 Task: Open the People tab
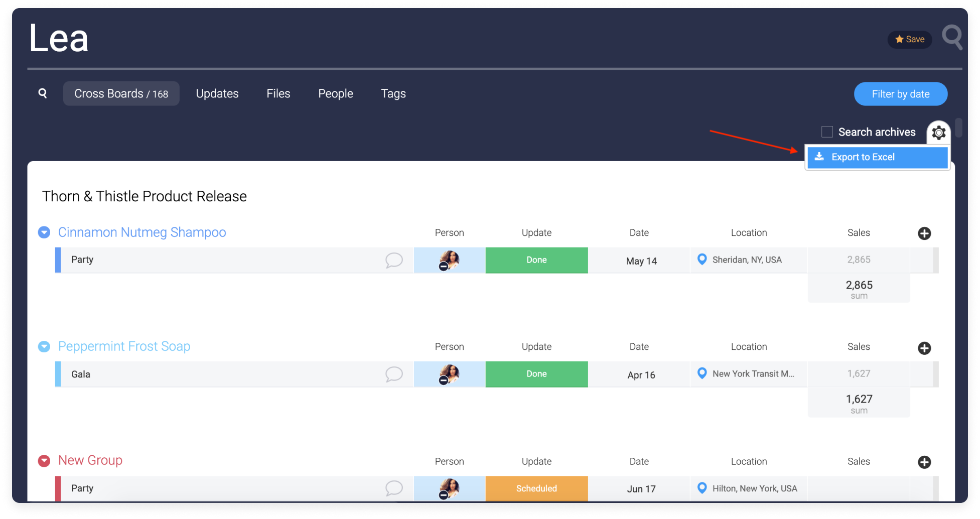335,94
